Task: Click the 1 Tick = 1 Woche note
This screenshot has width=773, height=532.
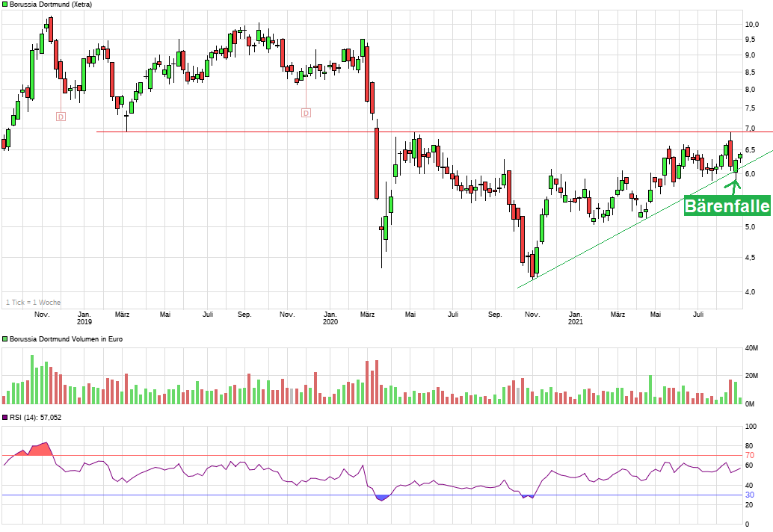Action: point(33,303)
